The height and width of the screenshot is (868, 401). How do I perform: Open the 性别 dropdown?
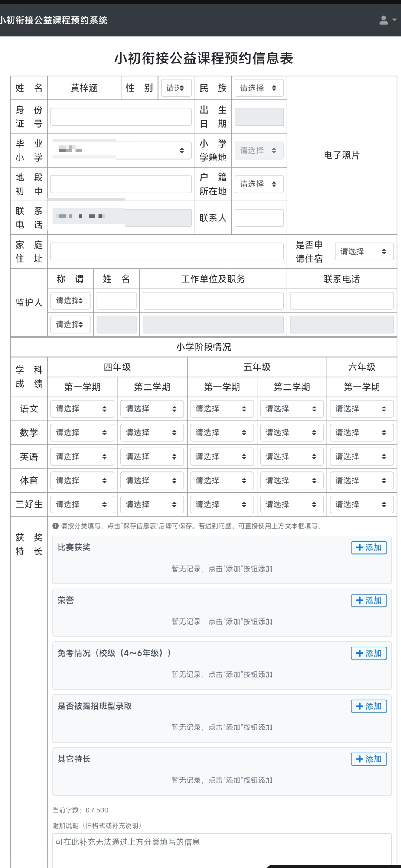pyautogui.click(x=176, y=88)
